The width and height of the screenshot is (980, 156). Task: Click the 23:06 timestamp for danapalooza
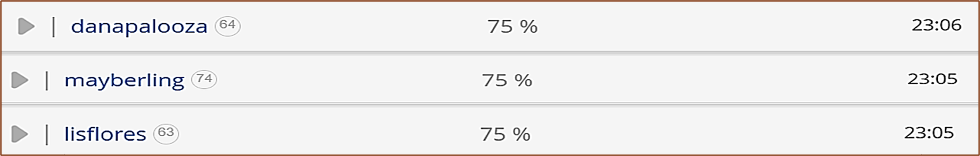[x=937, y=25]
